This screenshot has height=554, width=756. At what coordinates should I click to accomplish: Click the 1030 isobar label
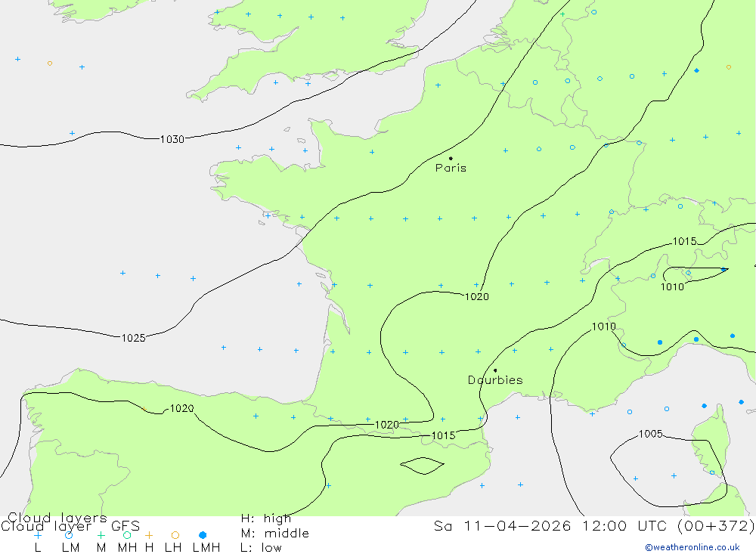[x=172, y=139]
